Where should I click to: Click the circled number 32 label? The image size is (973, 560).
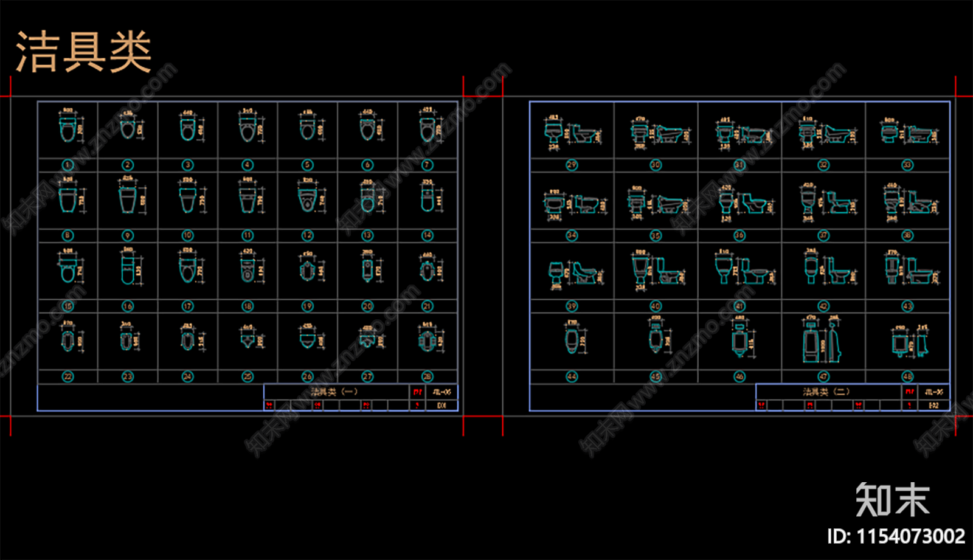823,165
